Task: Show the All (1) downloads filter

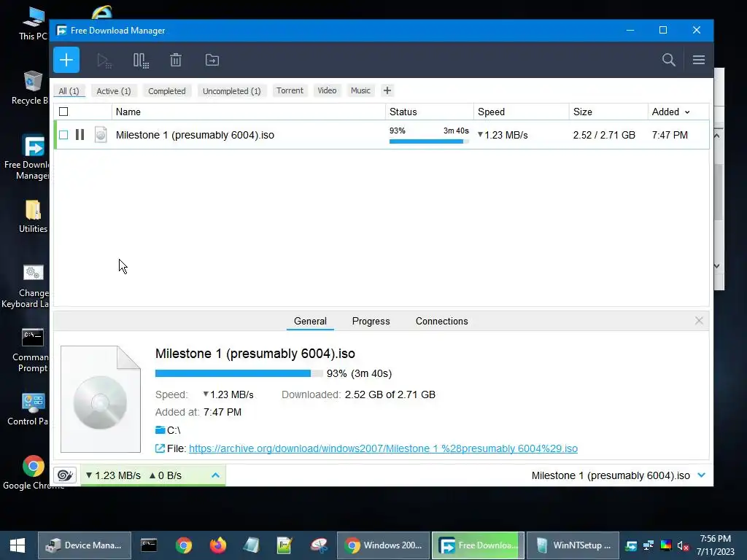Action: tap(69, 91)
